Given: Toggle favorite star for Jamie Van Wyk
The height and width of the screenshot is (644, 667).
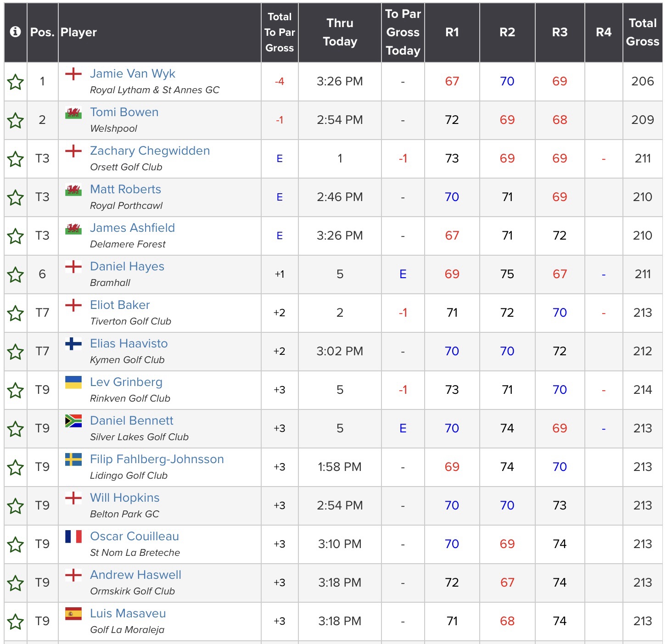Looking at the screenshot, I should pyautogui.click(x=15, y=82).
